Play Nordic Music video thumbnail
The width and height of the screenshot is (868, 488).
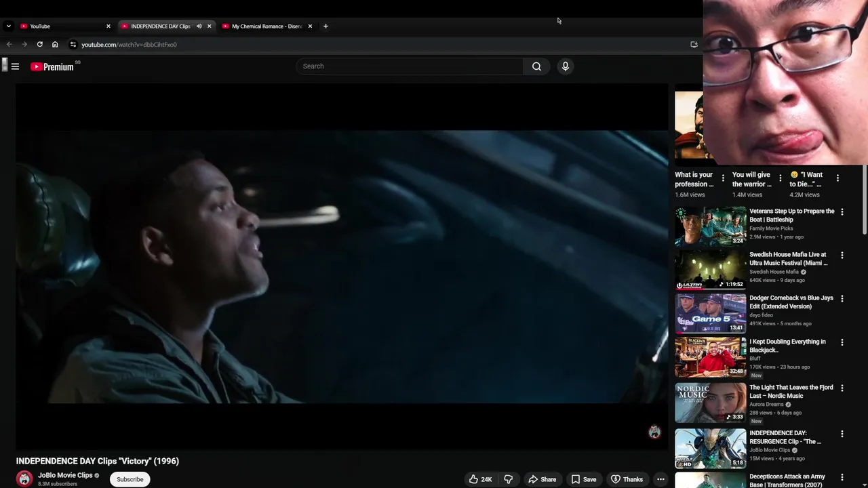(x=710, y=403)
